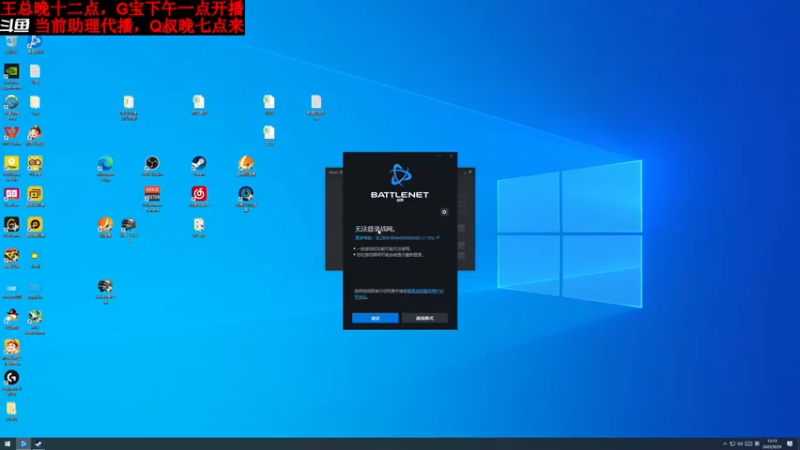Choose the gray offline mode button

click(424, 318)
